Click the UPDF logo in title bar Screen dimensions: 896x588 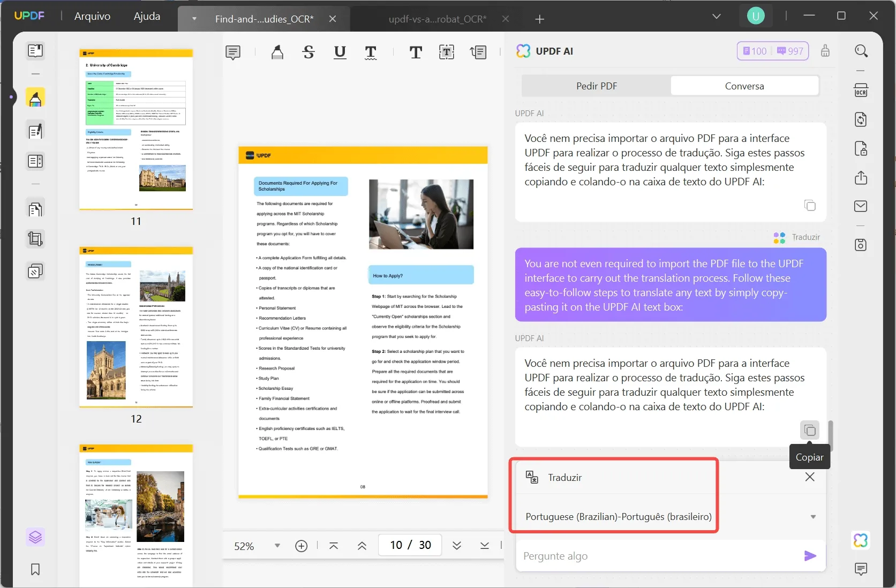tap(29, 16)
